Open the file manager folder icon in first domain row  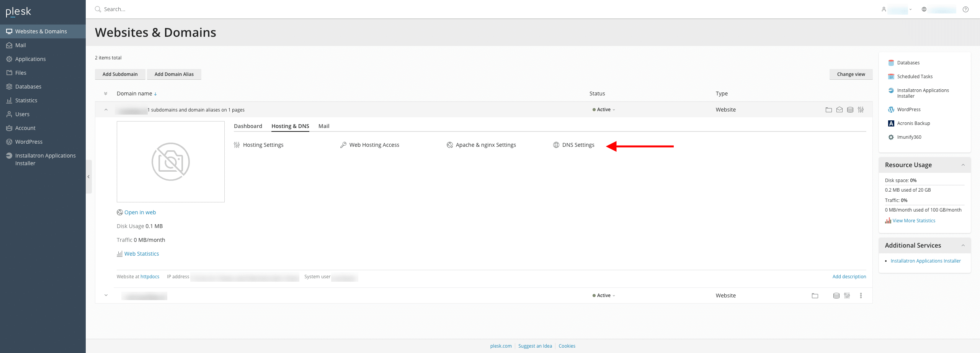click(x=829, y=110)
